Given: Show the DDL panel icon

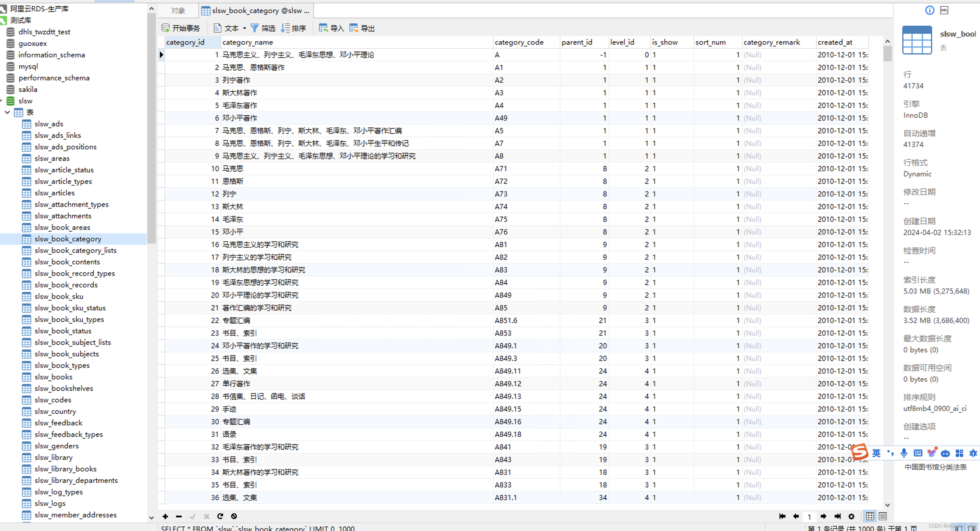Looking at the screenshot, I should click(x=944, y=10).
